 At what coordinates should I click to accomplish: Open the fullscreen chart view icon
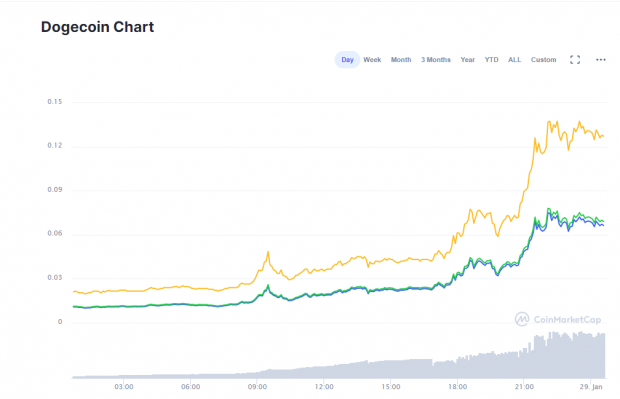(575, 60)
